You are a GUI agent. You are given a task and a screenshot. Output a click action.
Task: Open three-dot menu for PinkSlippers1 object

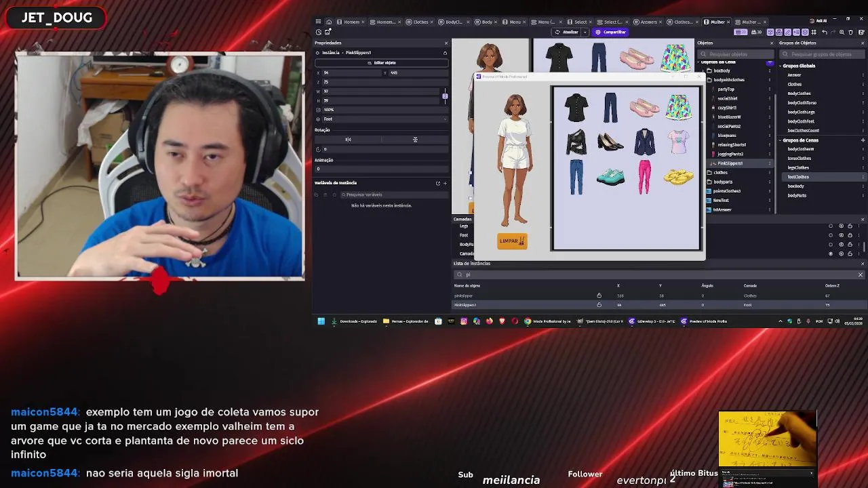[x=770, y=163]
